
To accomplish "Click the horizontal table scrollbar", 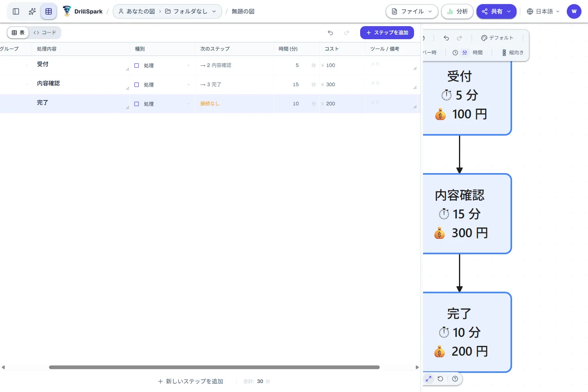I will pyautogui.click(x=214, y=367).
